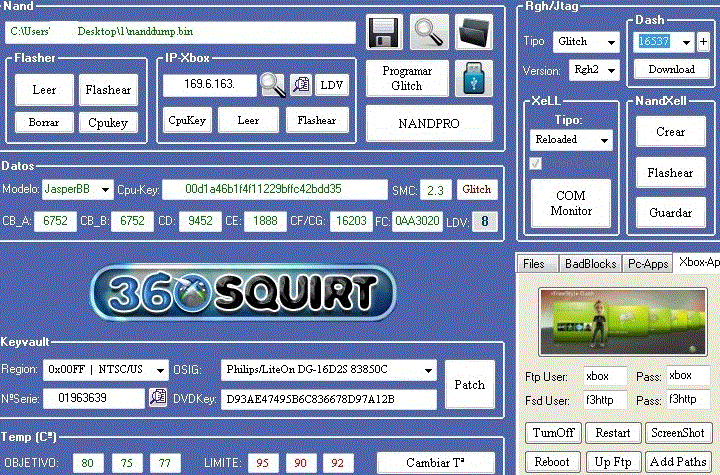Click the NandXell Flashear button
Screen dimensions: 720x475
tap(670, 173)
